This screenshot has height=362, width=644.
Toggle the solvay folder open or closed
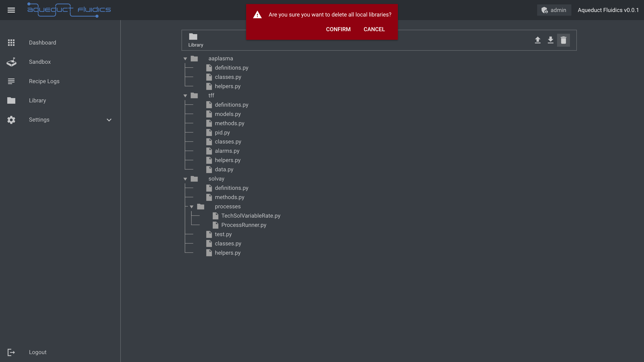click(185, 179)
